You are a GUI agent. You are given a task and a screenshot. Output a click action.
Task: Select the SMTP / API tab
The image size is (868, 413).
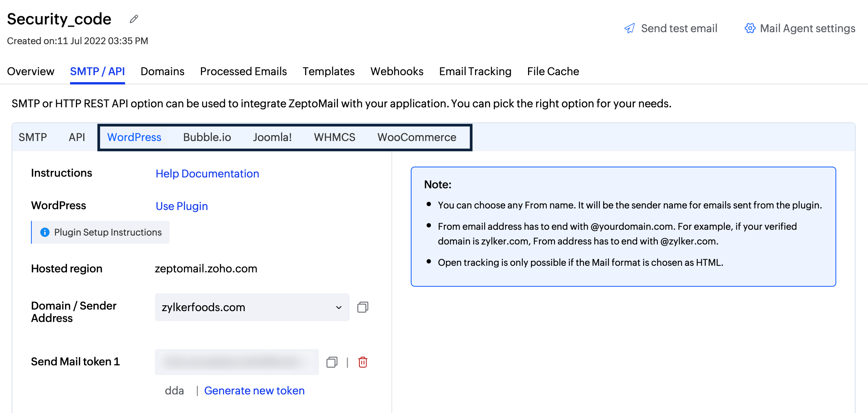[x=97, y=71]
